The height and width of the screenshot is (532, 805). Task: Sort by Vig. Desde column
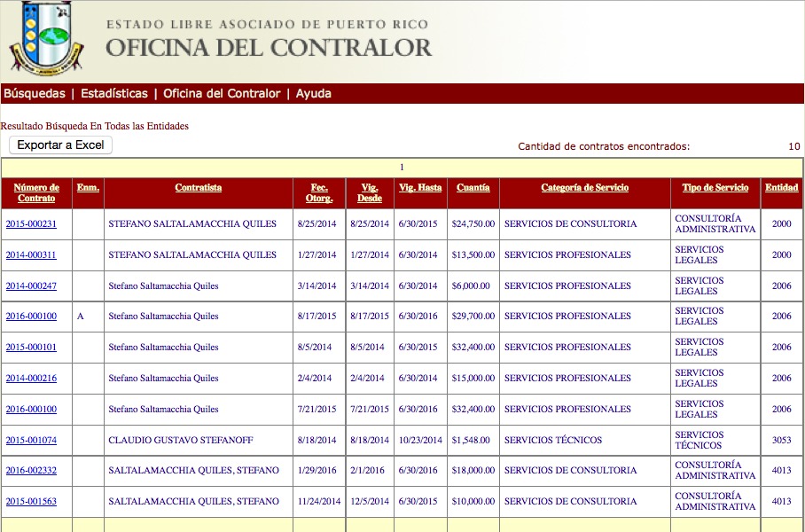tap(370, 192)
